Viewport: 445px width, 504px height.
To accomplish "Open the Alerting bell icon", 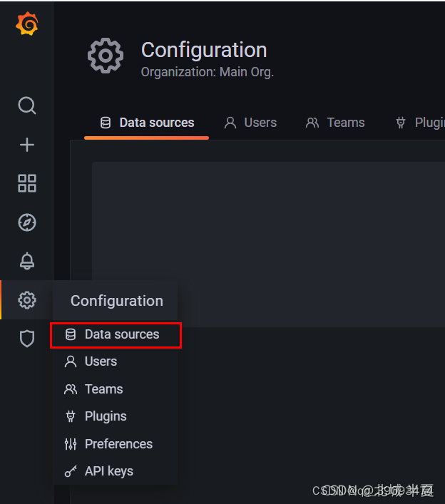I will pyautogui.click(x=26, y=261).
